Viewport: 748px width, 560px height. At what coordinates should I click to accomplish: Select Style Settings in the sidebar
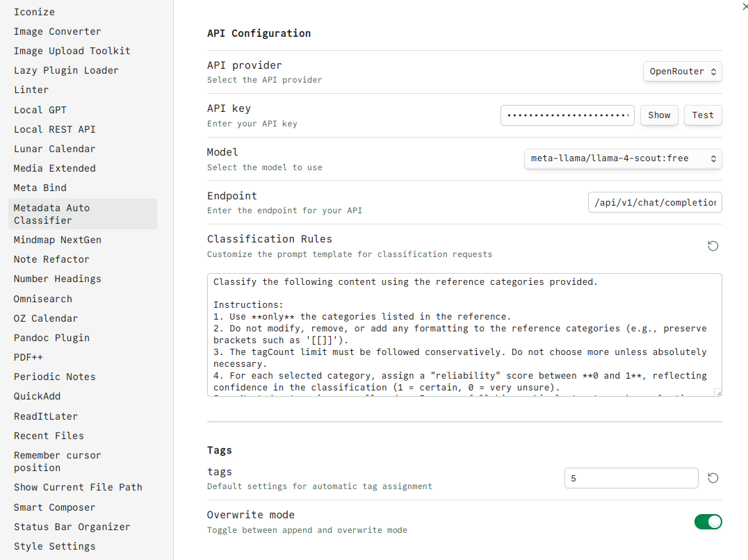(x=55, y=546)
